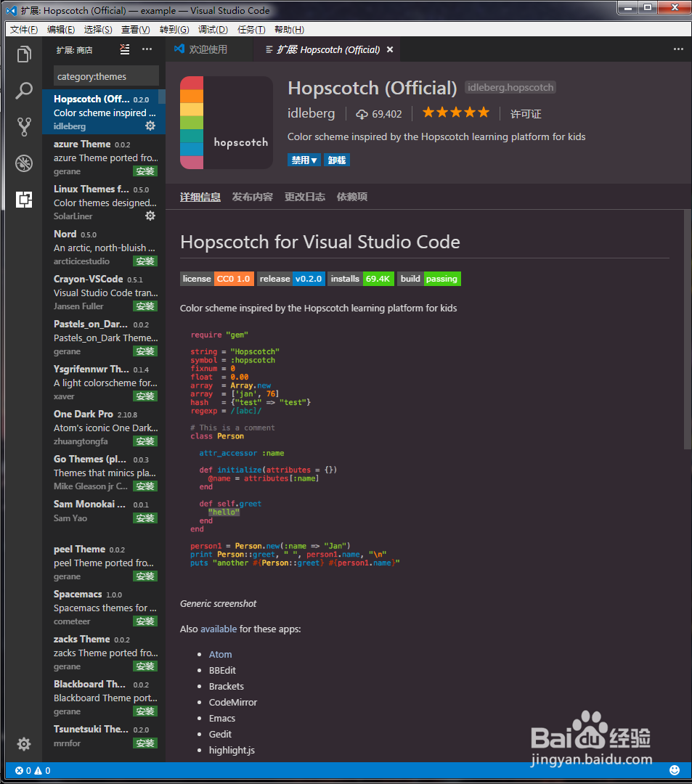The image size is (692, 784).
Task: Click the manage gear for Hopscotch extension
Action: (x=150, y=126)
